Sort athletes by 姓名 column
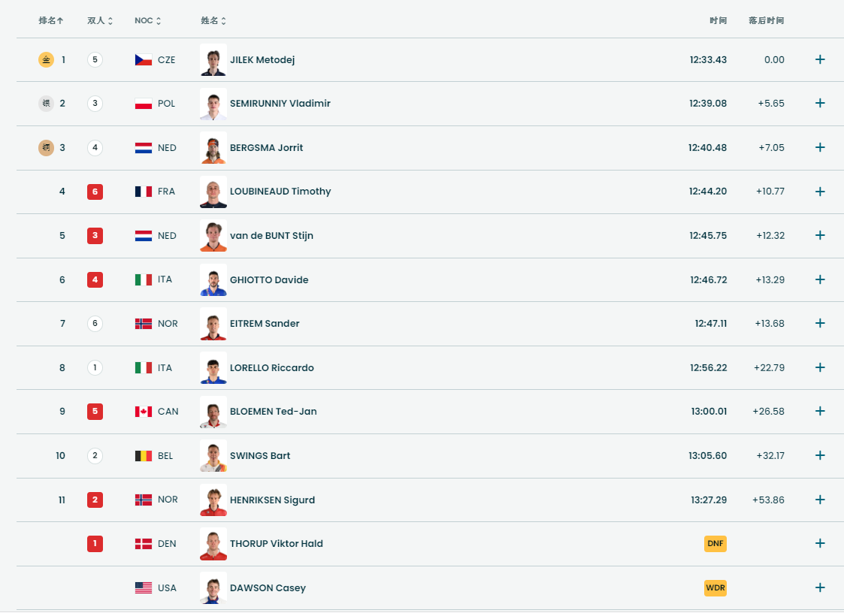The image size is (844, 616). point(213,21)
